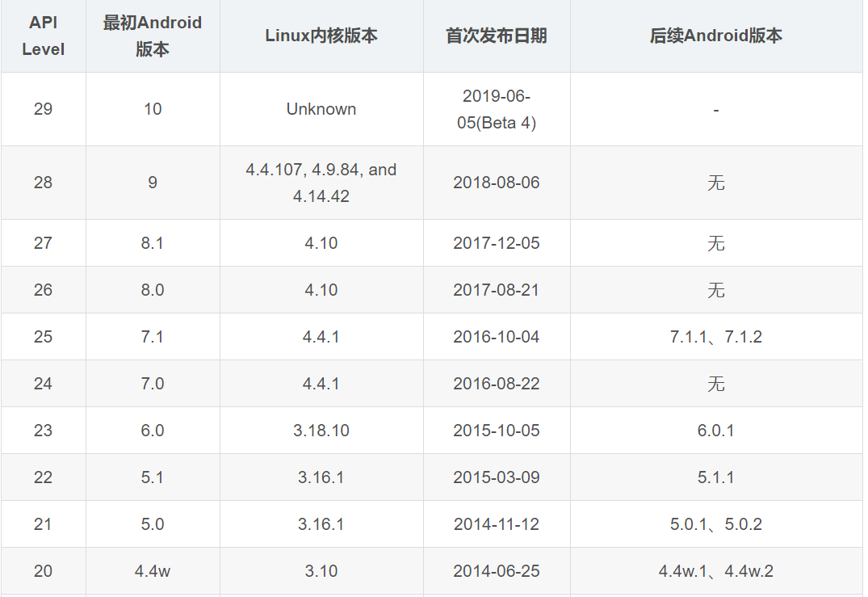Screen dimensions: 868x597
Task: Click kernel 3.16.1 in API 22 row
Action: (321, 477)
